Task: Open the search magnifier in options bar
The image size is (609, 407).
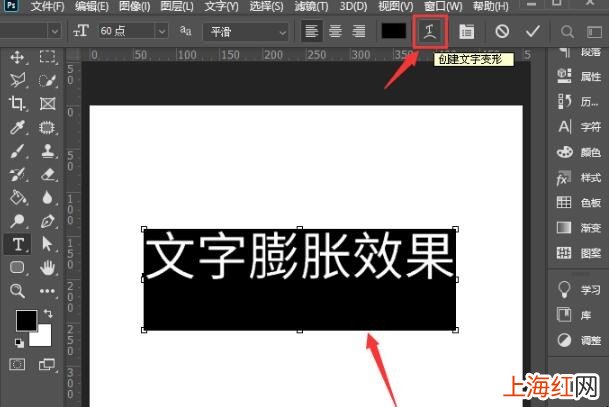Action: 567,31
